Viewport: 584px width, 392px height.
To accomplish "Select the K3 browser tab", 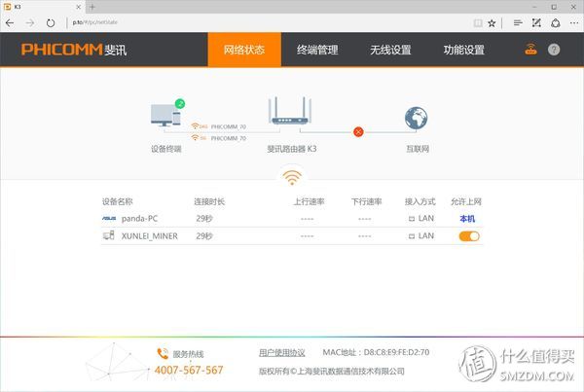I will [42, 7].
